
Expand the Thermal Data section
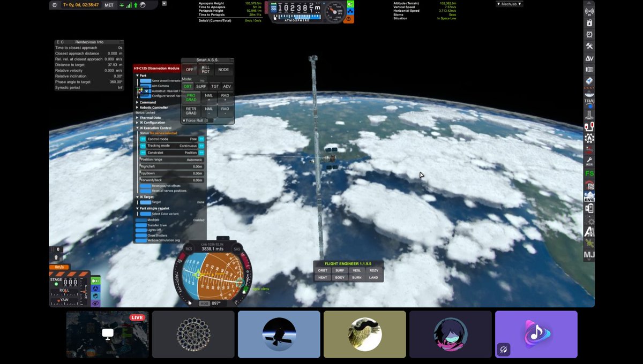[137, 118]
